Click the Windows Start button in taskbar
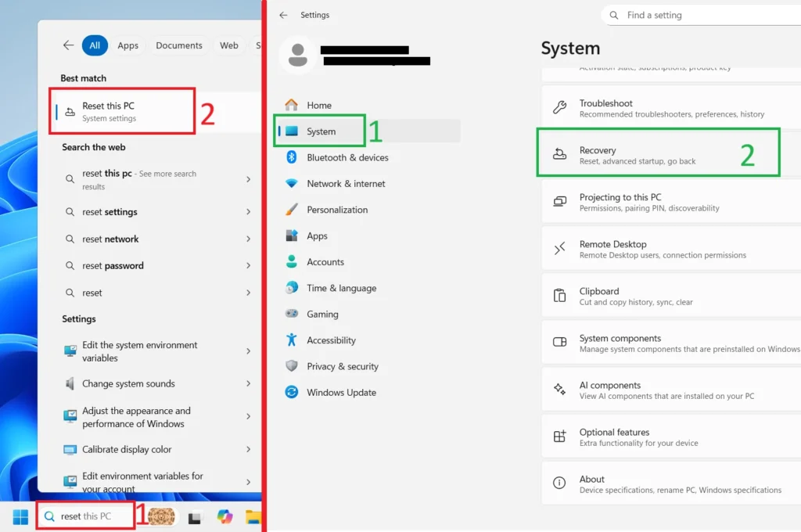 pos(20,516)
